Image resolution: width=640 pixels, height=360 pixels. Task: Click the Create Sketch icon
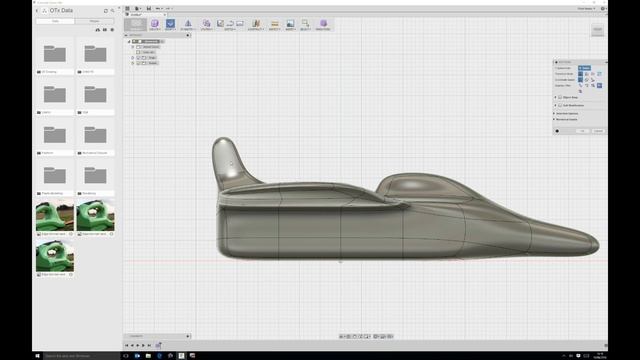coord(220,23)
